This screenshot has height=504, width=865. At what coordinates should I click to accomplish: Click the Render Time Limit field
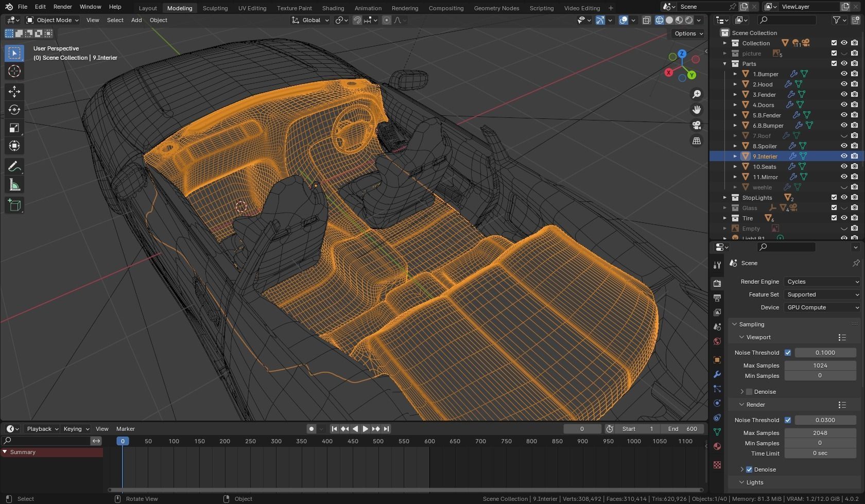pos(820,454)
